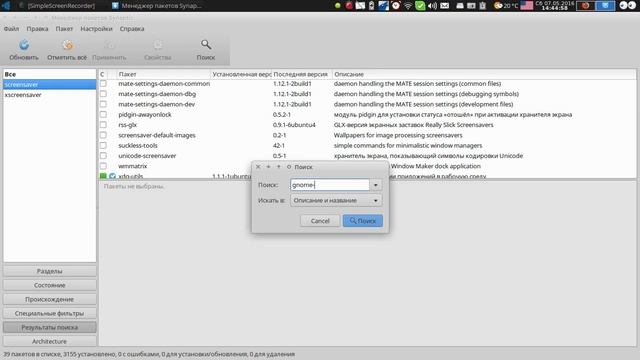Image resolution: width=640 pixels, height=360 pixels.
Task: Click the Отметить всё toolbar button
Action: click(67, 50)
